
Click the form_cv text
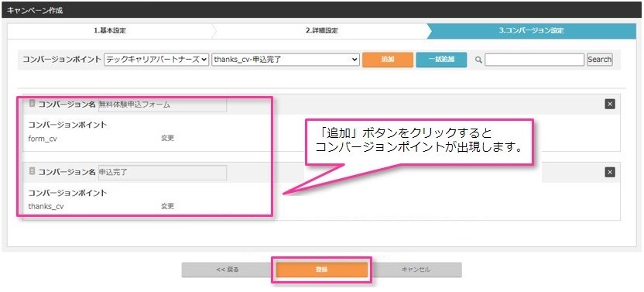[43, 139]
